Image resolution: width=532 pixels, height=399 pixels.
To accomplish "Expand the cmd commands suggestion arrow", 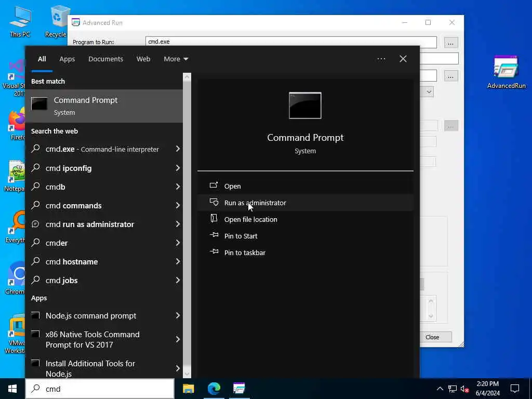I will coord(178,205).
